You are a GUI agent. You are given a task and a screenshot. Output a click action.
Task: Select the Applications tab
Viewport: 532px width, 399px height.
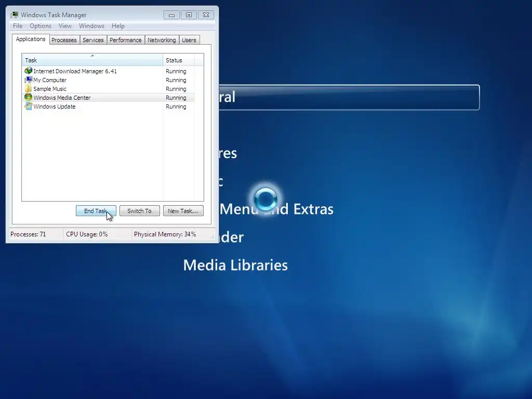[31, 39]
